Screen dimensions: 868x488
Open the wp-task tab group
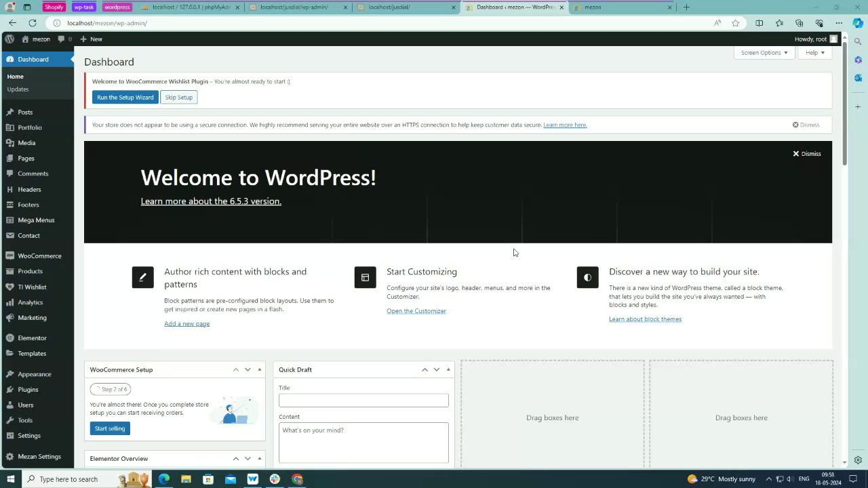click(84, 7)
